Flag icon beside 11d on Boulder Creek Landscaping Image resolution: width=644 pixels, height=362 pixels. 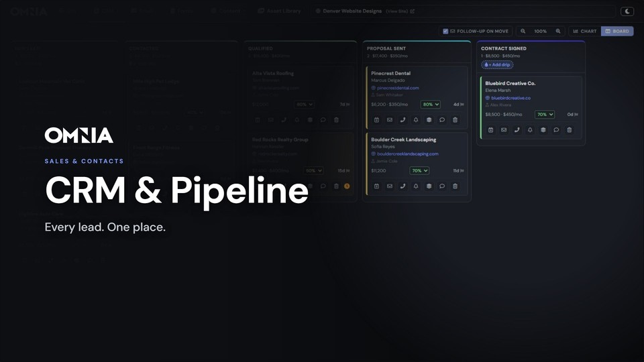click(x=462, y=170)
